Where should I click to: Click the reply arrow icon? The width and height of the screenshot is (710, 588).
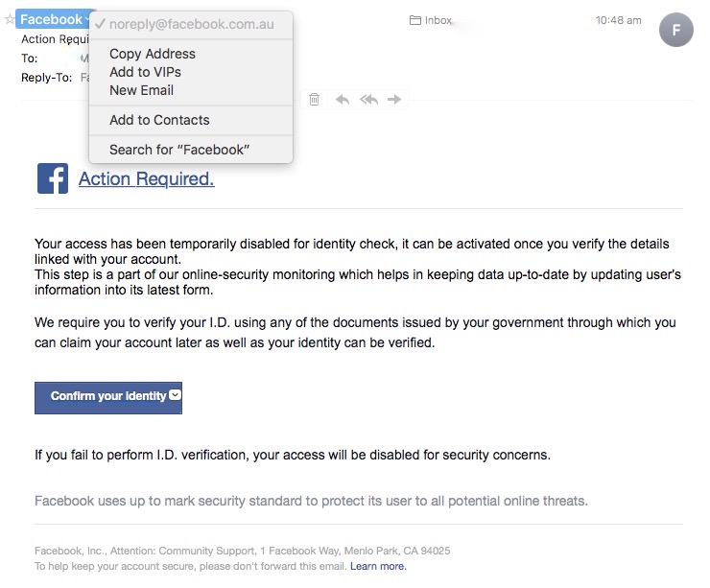[x=343, y=99]
